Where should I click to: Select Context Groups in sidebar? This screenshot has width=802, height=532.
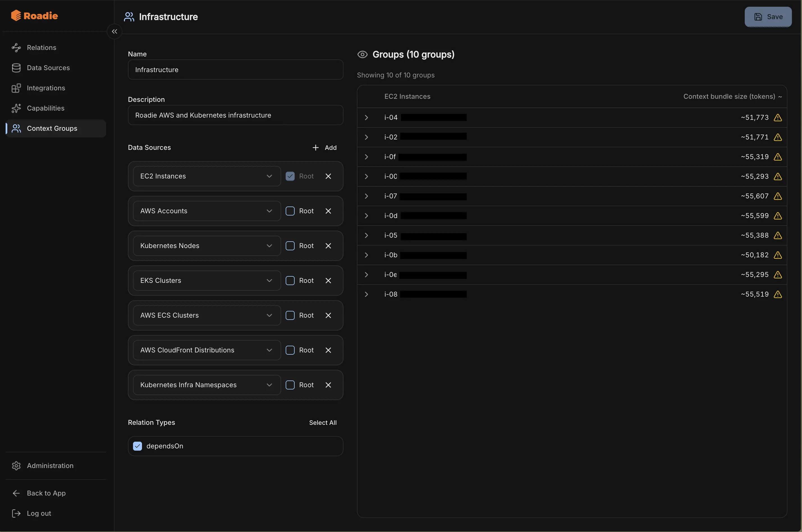(56, 128)
